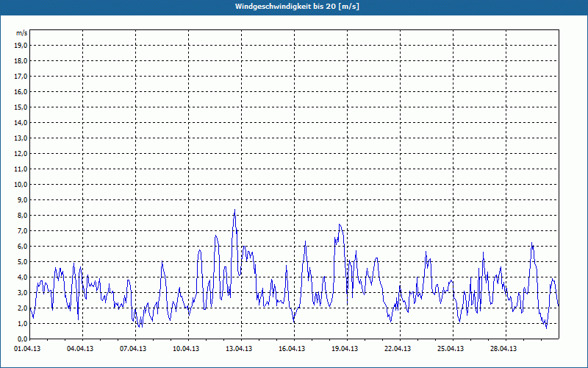Click the 0,0 y-axis label
This screenshot has height=368, width=588.
click(x=22, y=339)
